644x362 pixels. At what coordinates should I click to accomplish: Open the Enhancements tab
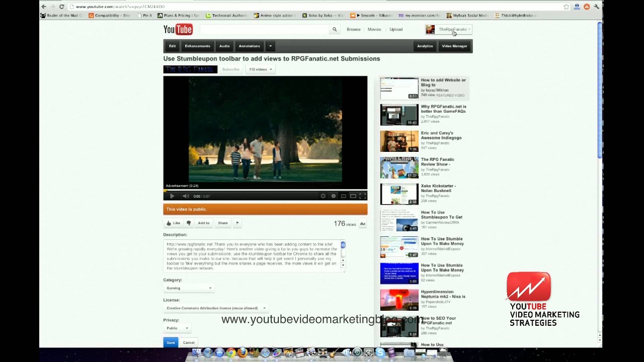pos(197,46)
